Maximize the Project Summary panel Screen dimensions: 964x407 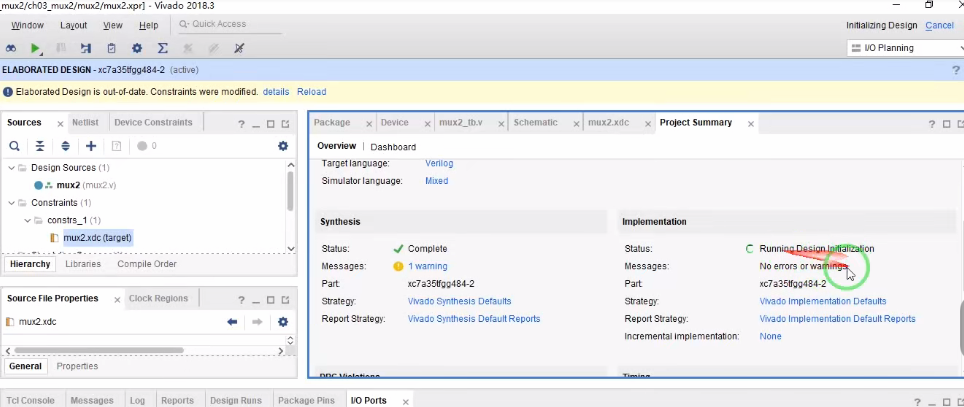point(947,124)
